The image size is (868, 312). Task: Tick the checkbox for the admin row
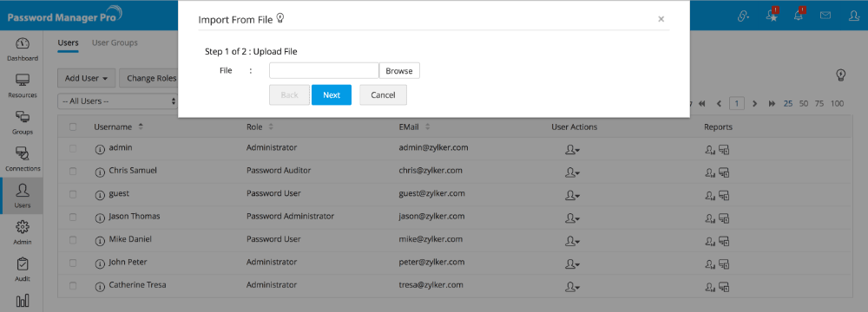73,148
